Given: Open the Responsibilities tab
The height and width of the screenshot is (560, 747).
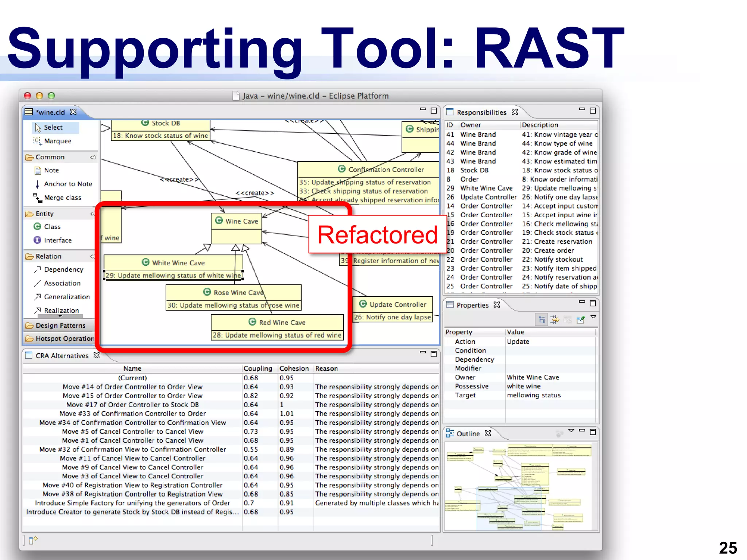Looking at the screenshot, I should pyautogui.click(x=481, y=112).
